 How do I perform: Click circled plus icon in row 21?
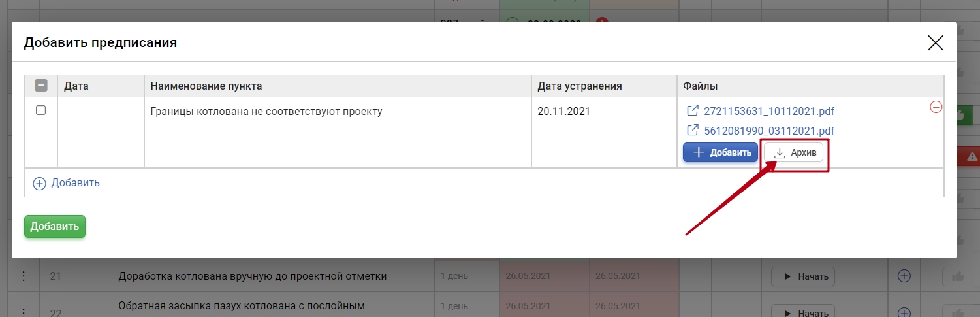pyautogui.click(x=904, y=276)
